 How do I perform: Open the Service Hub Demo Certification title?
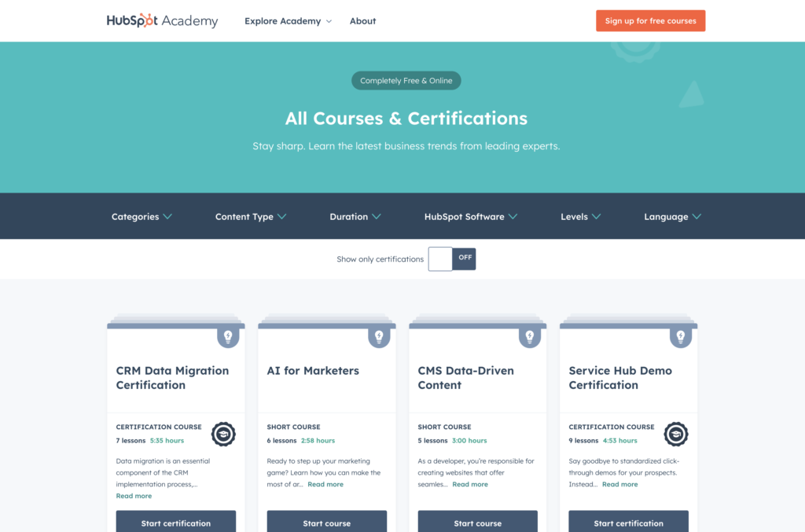(x=620, y=378)
